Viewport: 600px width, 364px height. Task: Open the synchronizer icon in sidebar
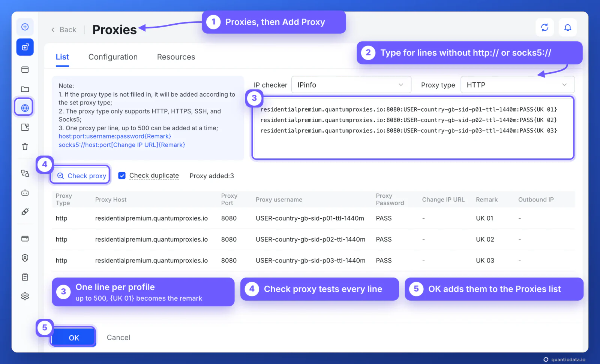coord(25,173)
